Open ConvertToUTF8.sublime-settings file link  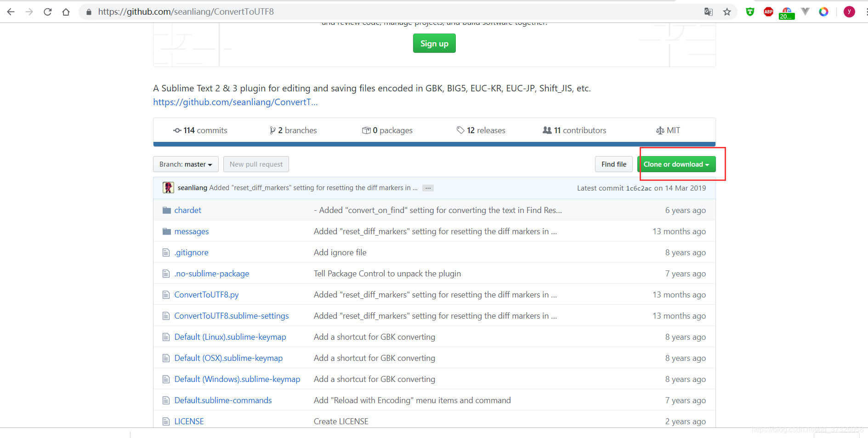click(x=232, y=316)
